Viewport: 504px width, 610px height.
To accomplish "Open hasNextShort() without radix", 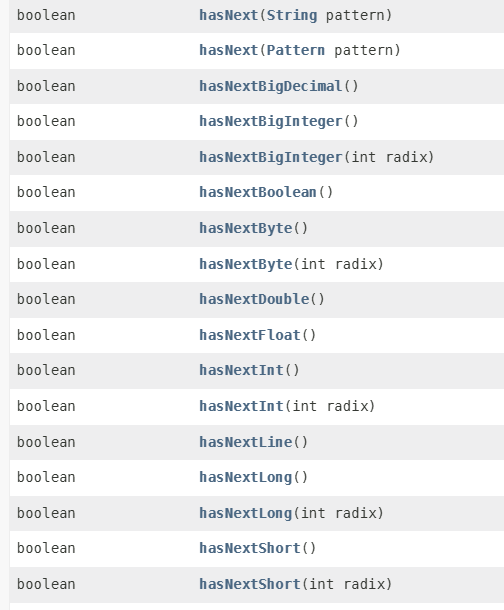I will pos(250,548).
